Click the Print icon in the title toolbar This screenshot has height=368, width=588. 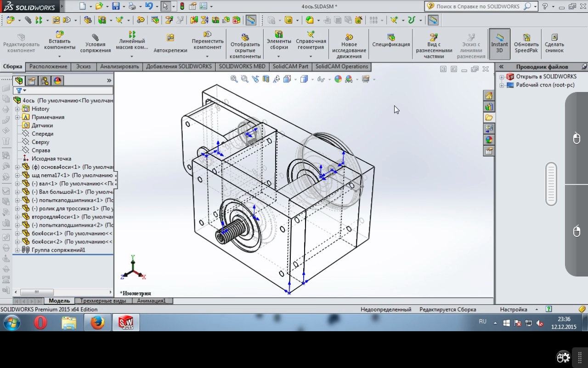coord(132,6)
